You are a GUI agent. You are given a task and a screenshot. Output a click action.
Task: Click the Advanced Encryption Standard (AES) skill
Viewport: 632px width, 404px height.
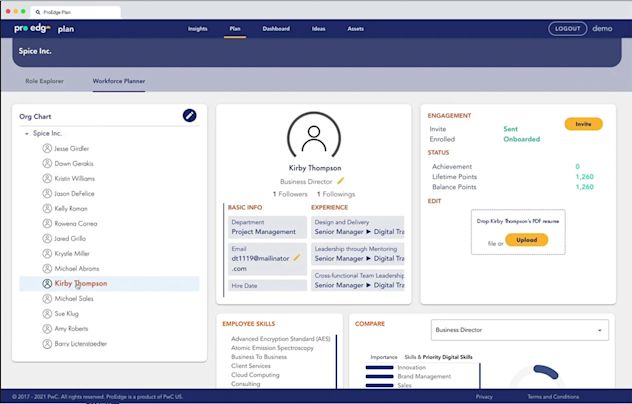281,339
